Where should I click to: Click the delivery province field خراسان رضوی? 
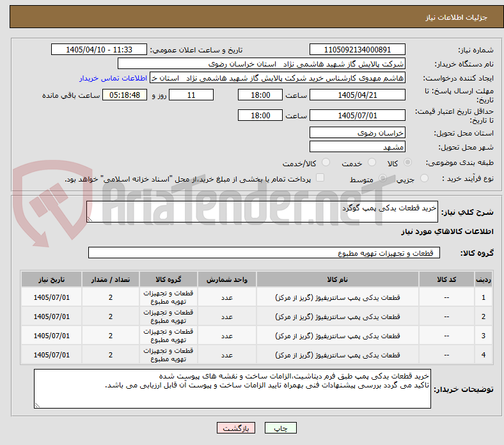[x=357, y=133]
